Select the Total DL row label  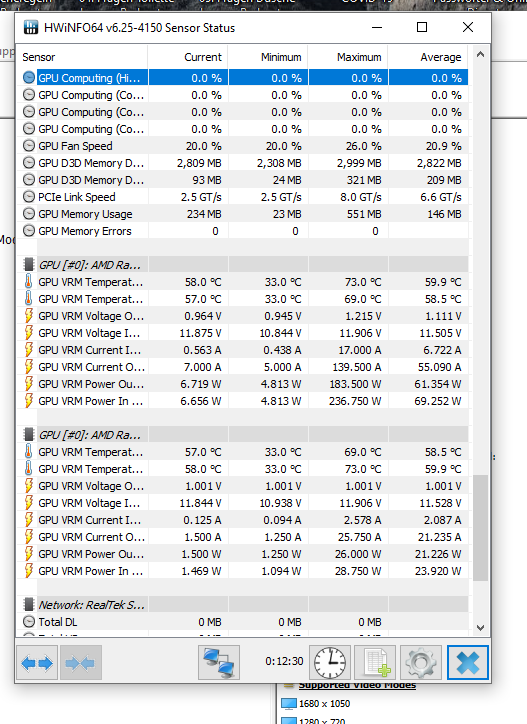coord(58,622)
